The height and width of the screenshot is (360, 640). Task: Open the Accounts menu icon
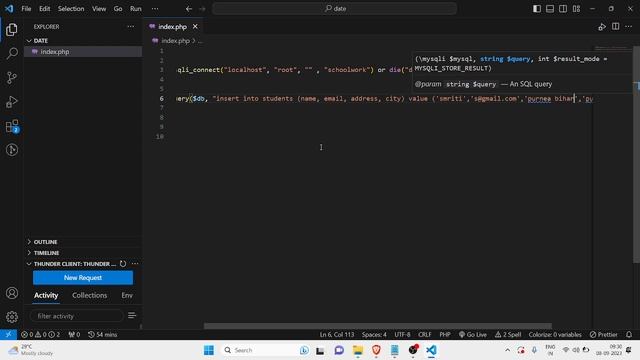[12, 293]
